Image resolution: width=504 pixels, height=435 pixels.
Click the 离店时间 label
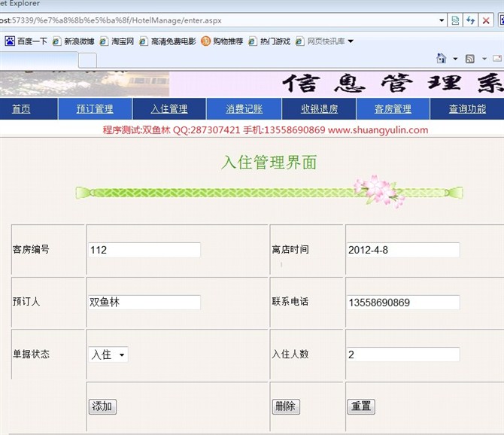(290, 249)
